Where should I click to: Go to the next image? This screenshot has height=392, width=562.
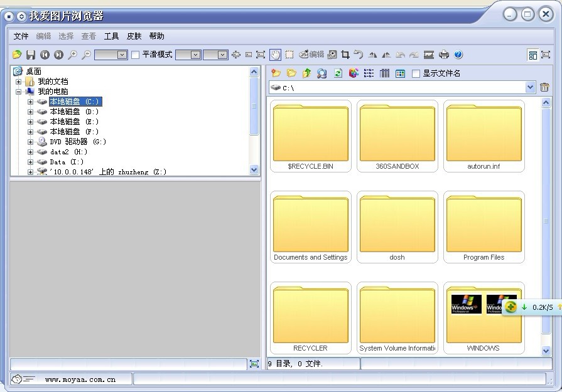tap(59, 55)
